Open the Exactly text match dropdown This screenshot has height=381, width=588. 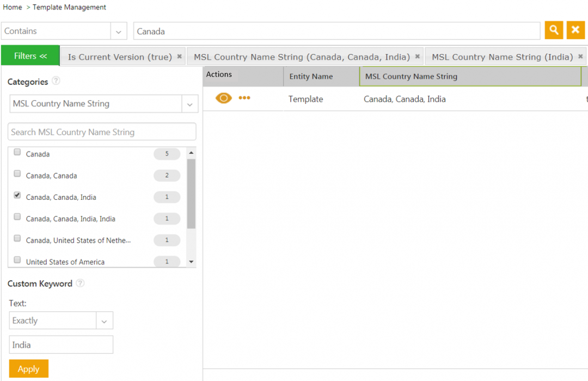pos(104,321)
